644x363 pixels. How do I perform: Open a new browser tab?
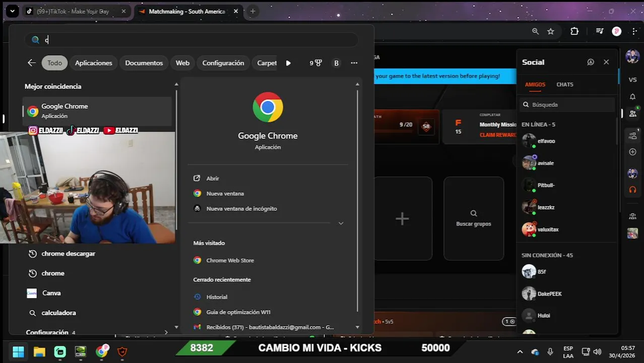point(252,11)
